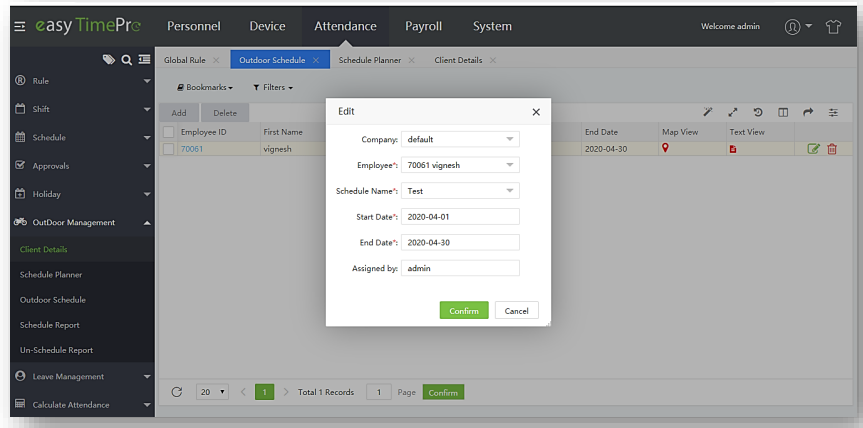Screen dimensions: 863x428
Task: Click the green edit icon in row
Action: point(814,149)
